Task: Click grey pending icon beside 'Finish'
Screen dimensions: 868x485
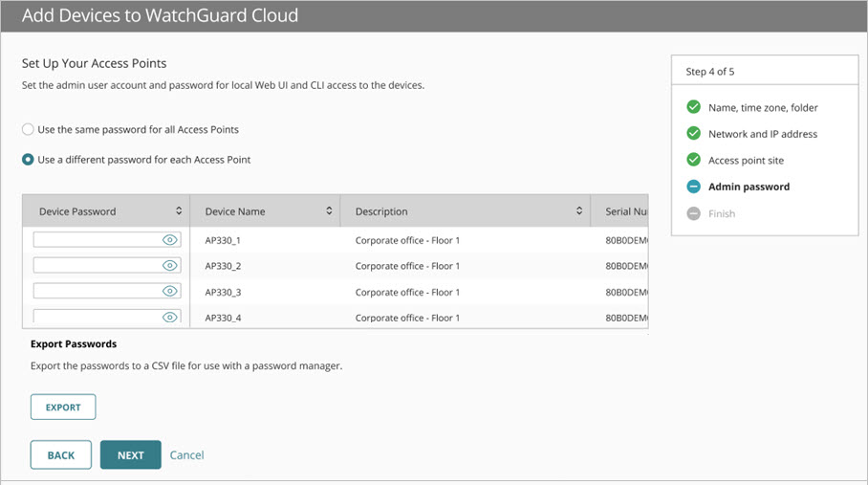Action: (x=694, y=213)
